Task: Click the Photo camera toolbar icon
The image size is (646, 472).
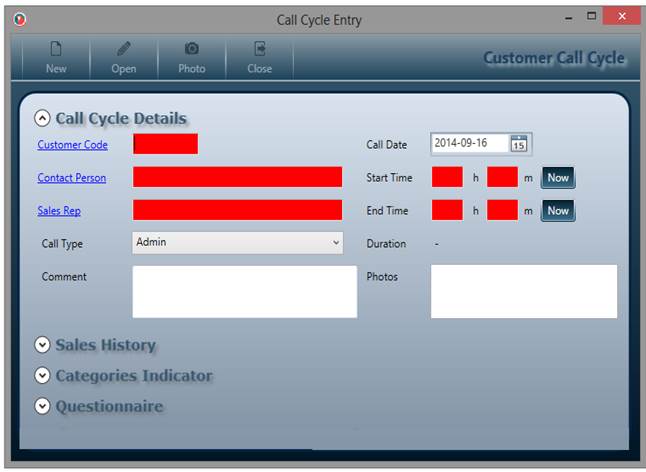Action: [x=191, y=49]
